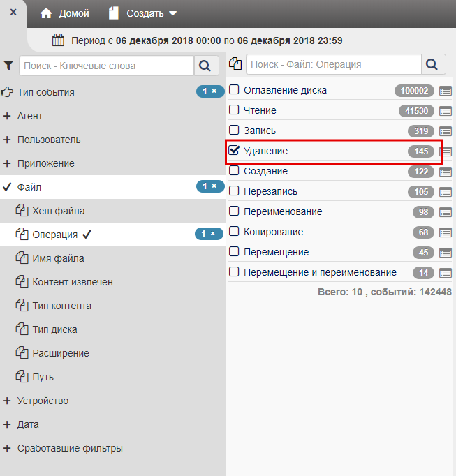
Task: Select the Имя файла filter item
Action: coord(58,258)
